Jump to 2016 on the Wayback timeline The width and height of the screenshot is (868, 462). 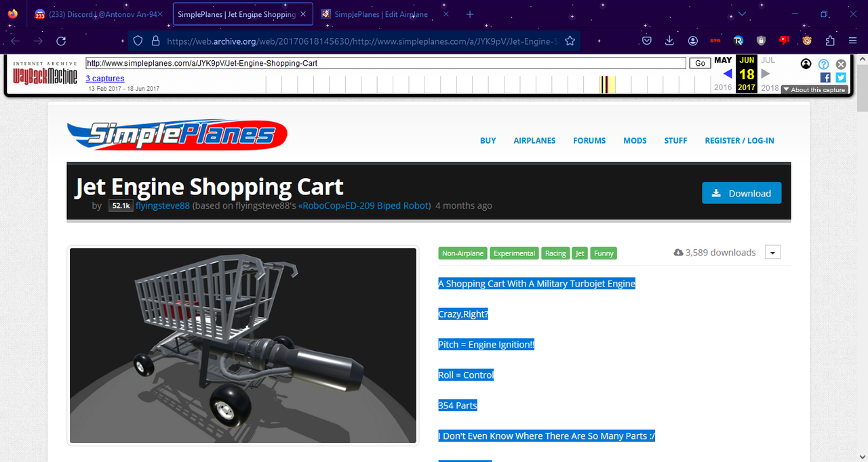[724, 87]
